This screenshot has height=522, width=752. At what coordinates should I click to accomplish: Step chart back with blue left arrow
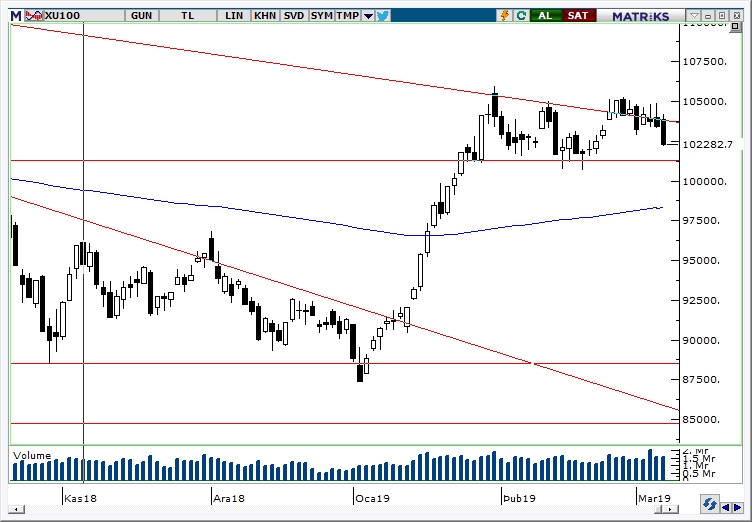pos(726,507)
